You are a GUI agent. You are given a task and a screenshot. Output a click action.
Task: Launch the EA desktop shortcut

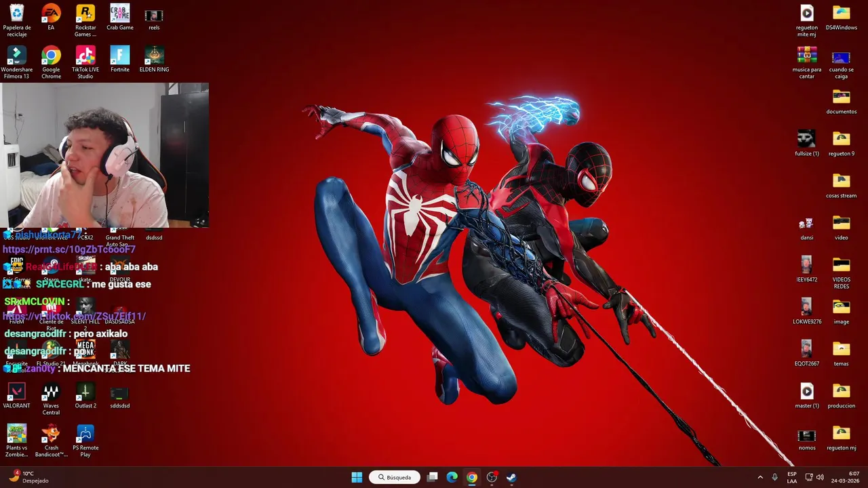51,18
